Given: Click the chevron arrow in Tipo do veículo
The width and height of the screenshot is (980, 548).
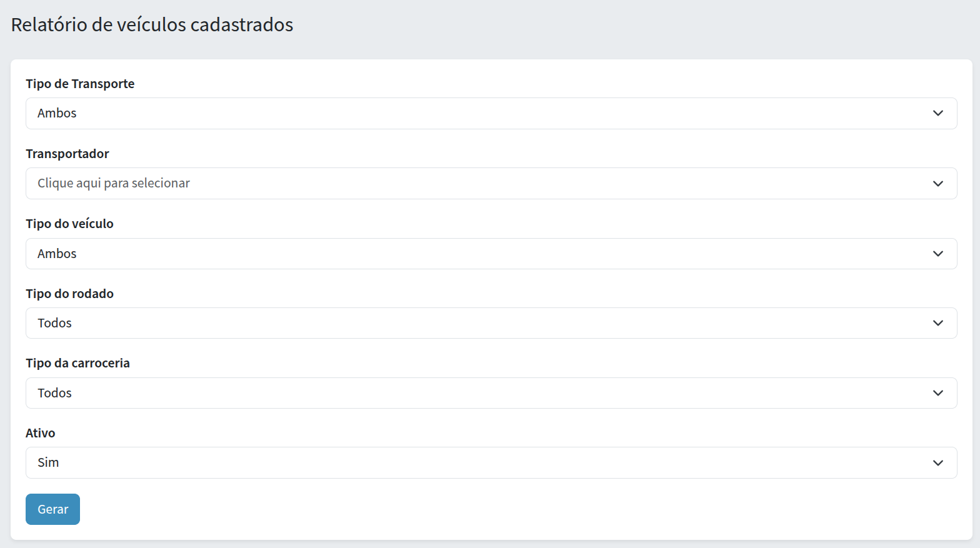Looking at the screenshot, I should [937, 254].
